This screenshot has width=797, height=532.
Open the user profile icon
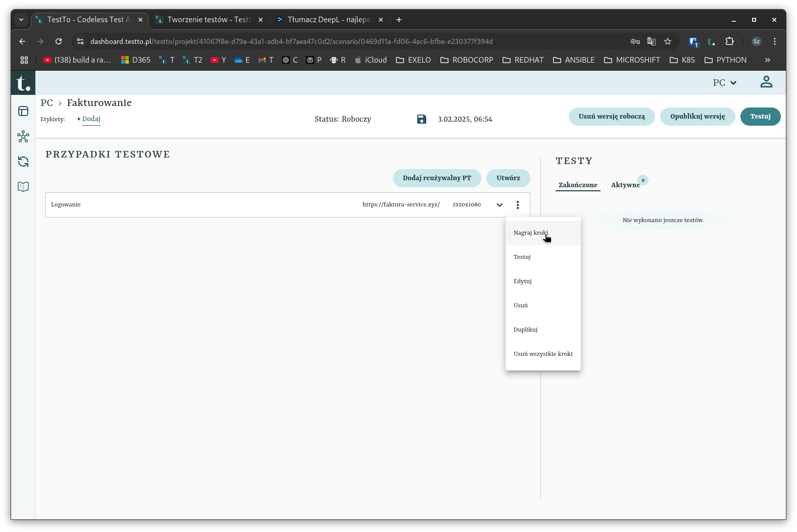click(766, 82)
